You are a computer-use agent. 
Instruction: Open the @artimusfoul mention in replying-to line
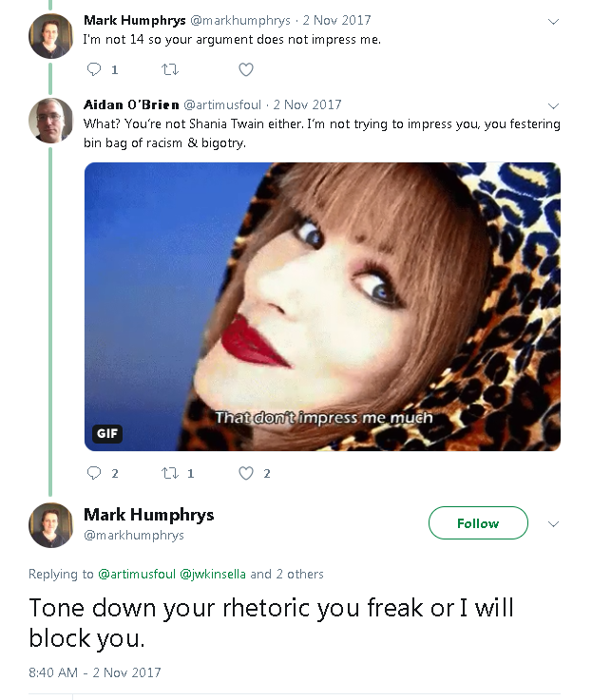click(137, 574)
